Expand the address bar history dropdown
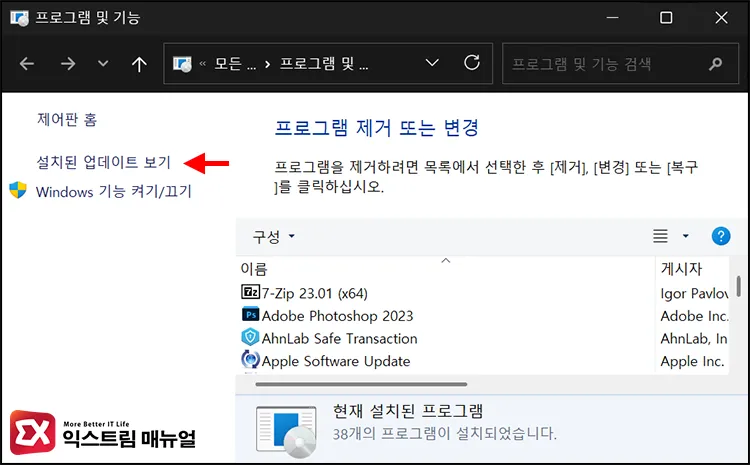The image size is (750, 465). [432, 63]
